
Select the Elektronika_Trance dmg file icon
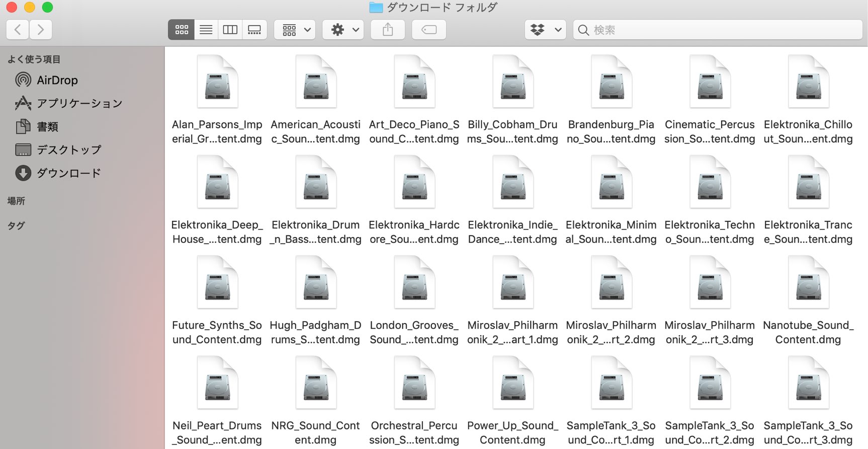[x=809, y=182]
